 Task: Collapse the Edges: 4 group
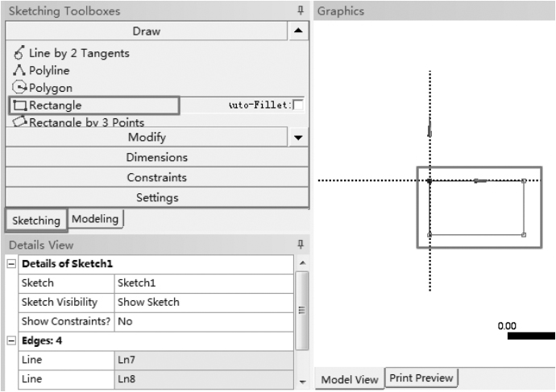[11, 340]
